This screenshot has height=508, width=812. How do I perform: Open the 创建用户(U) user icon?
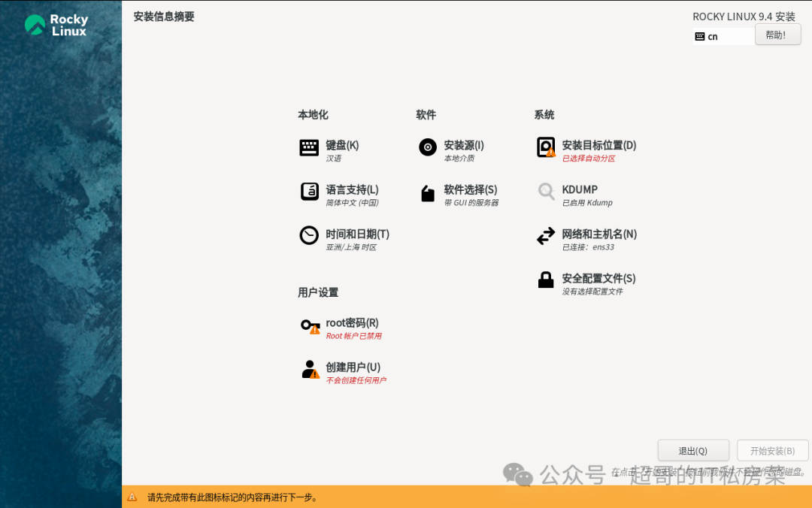pos(309,369)
